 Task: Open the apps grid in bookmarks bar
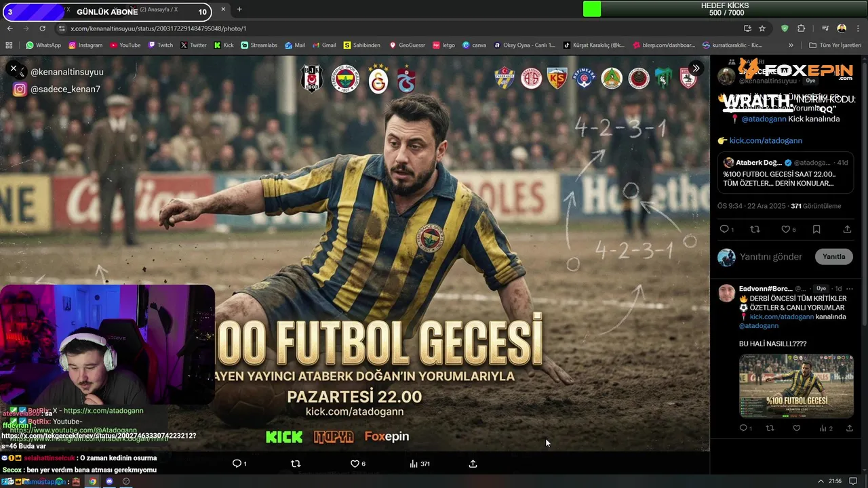9,45
